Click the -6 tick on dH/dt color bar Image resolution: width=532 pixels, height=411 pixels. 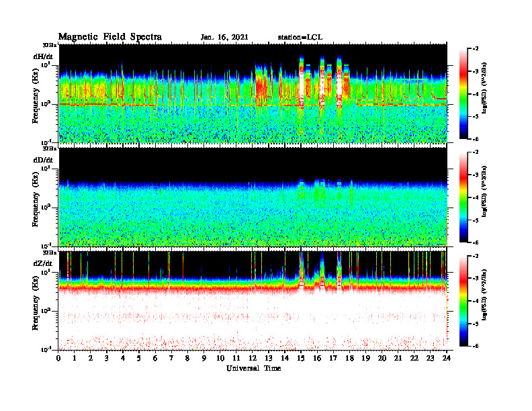[x=476, y=139]
